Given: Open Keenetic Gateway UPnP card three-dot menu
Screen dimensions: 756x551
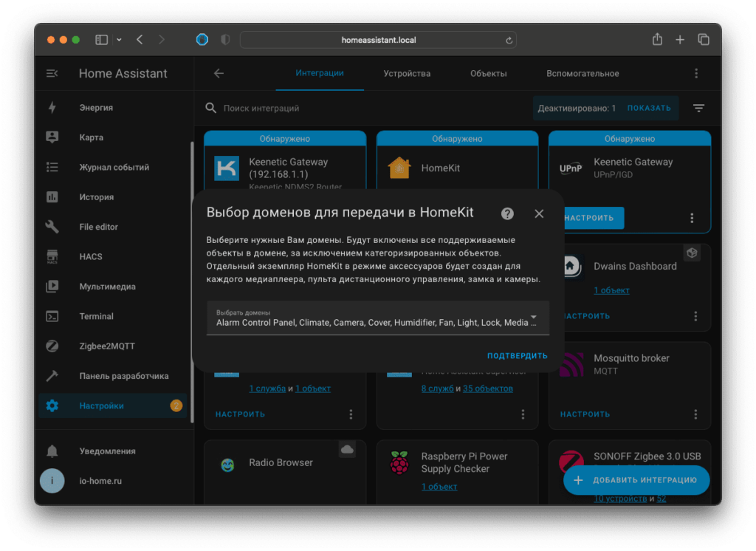Looking at the screenshot, I should click(x=692, y=218).
